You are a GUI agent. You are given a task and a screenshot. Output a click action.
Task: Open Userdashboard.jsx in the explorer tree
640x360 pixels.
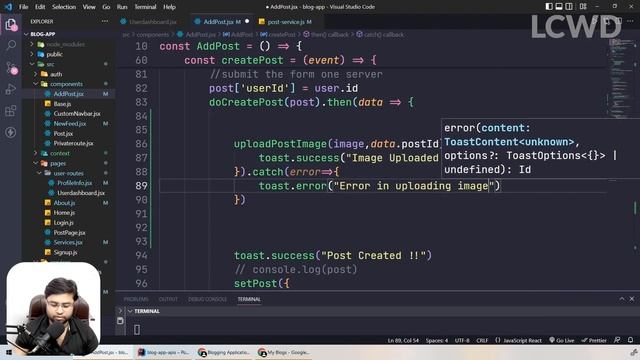pyautogui.click(x=68, y=193)
